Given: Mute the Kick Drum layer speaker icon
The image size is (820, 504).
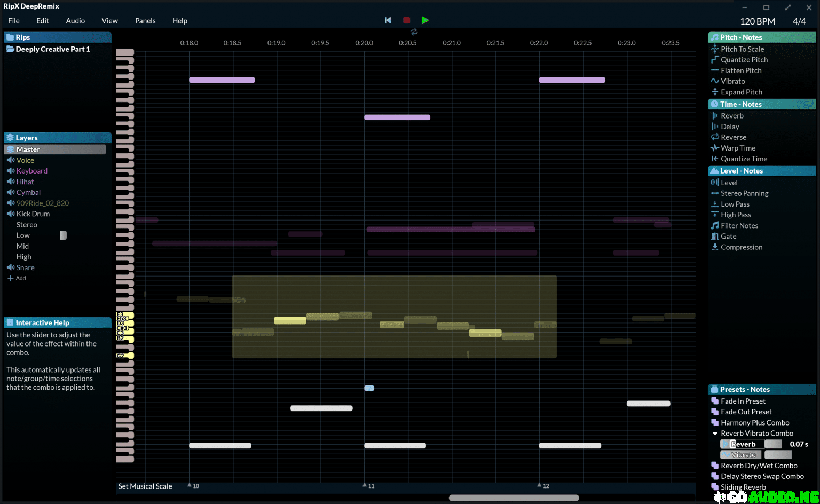Looking at the screenshot, I should click(x=10, y=214).
